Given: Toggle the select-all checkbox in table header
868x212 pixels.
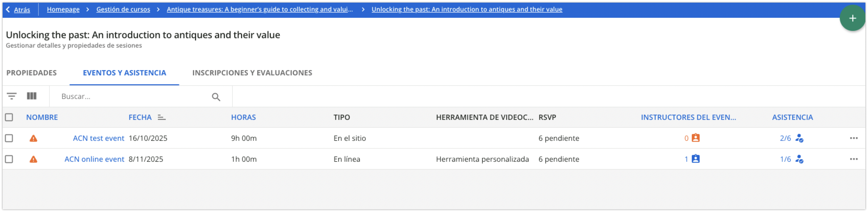Looking at the screenshot, I should coord(9,117).
